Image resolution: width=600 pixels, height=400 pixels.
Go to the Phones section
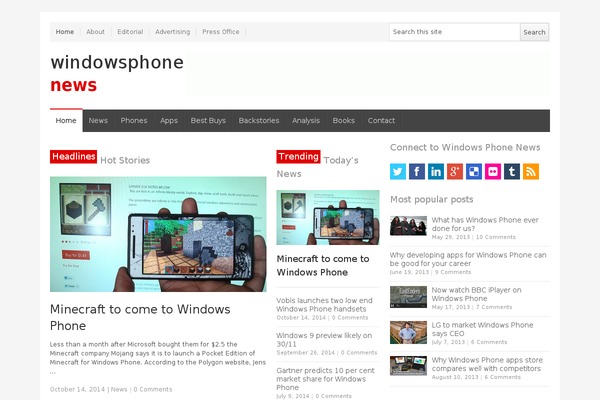click(134, 121)
